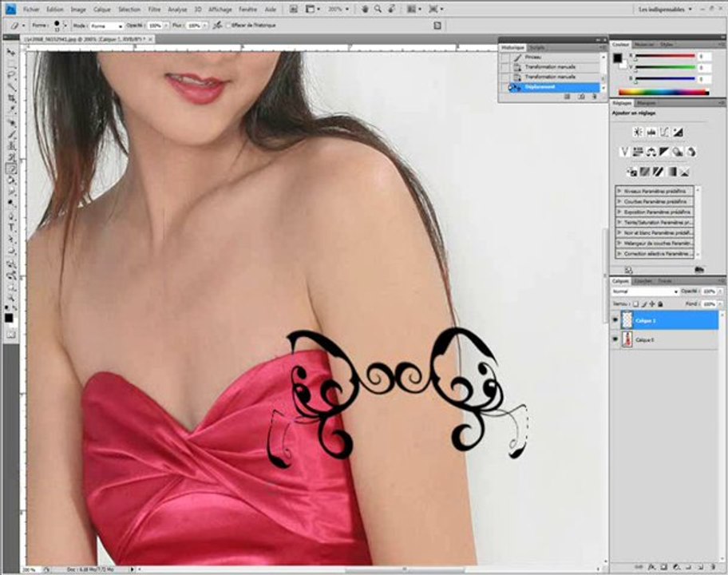Add a Levels adjustment icon
Image resolution: width=728 pixels, height=575 pixels.
tap(651, 133)
